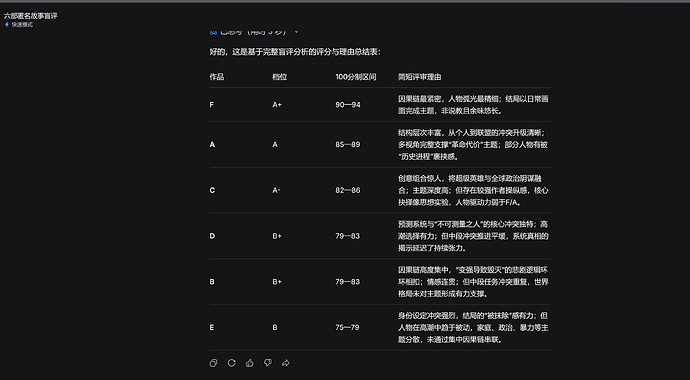Open the 六部匿名故事盲评 conversation title
The height and width of the screenshot is (380, 690).
point(30,16)
